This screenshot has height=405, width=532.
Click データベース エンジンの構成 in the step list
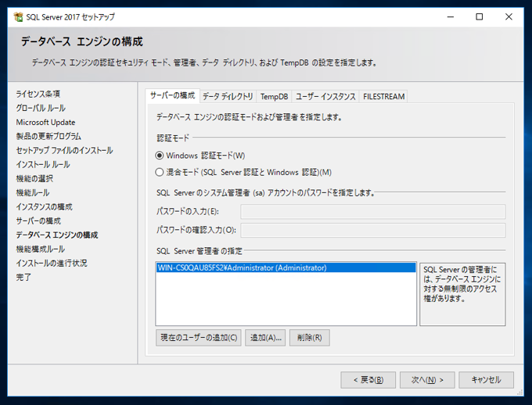pos(57,235)
